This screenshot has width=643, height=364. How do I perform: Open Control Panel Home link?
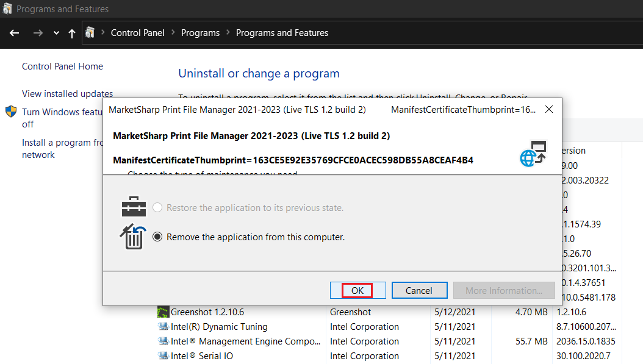62,66
